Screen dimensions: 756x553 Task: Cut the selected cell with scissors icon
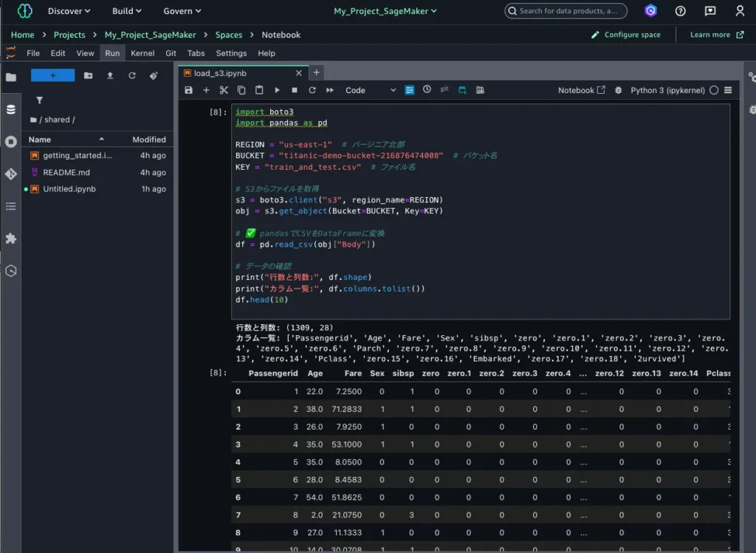tap(224, 90)
